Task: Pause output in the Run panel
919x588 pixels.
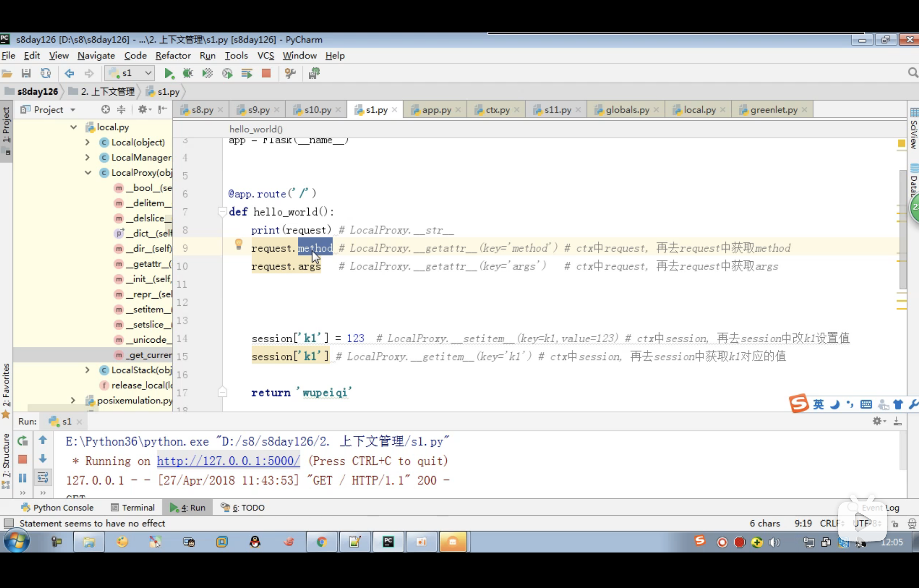Action: pyautogui.click(x=22, y=478)
